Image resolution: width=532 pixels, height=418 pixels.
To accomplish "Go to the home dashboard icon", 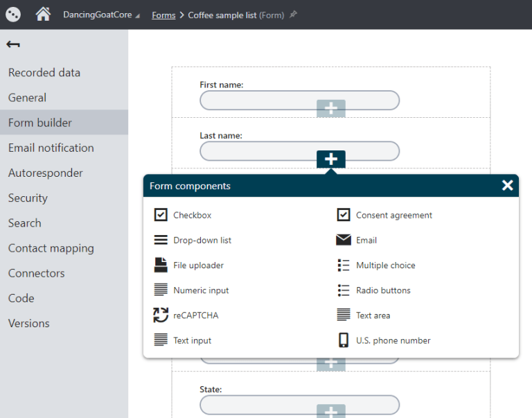I will point(43,15).
